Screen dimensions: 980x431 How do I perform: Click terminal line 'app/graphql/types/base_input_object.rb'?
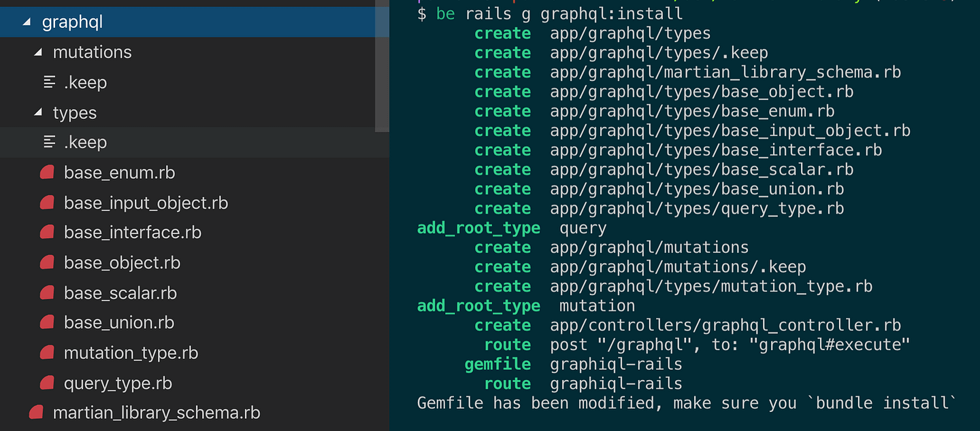pyautogui.click(x=730, y=131)
